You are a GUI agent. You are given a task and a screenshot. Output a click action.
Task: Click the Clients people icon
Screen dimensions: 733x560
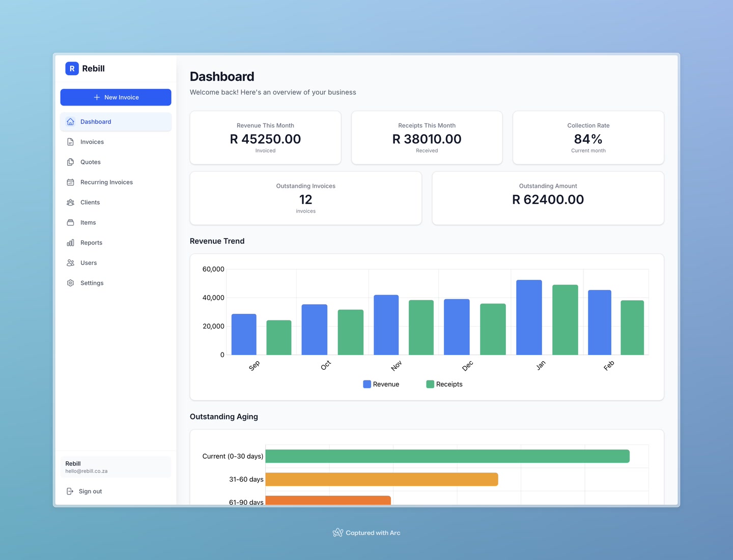70,202
